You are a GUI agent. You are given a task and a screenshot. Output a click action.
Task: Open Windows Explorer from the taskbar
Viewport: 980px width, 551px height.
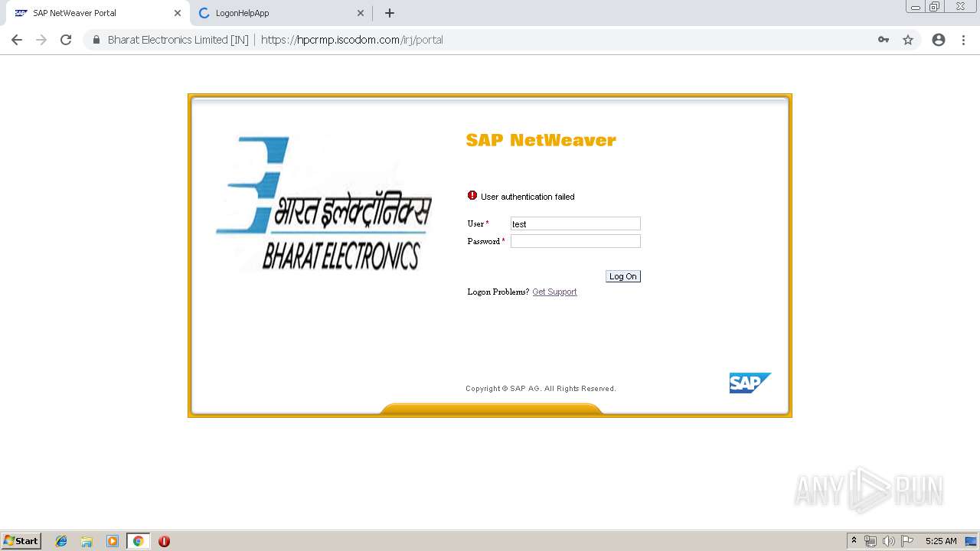pyautogui.click(x=87, y=541)
